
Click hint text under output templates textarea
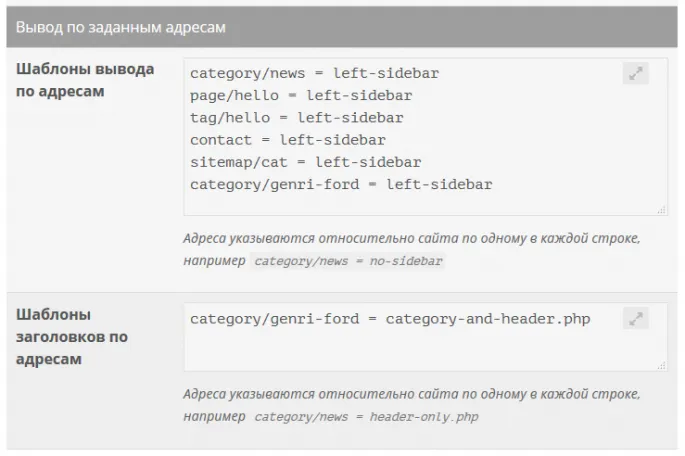[411, 239]
